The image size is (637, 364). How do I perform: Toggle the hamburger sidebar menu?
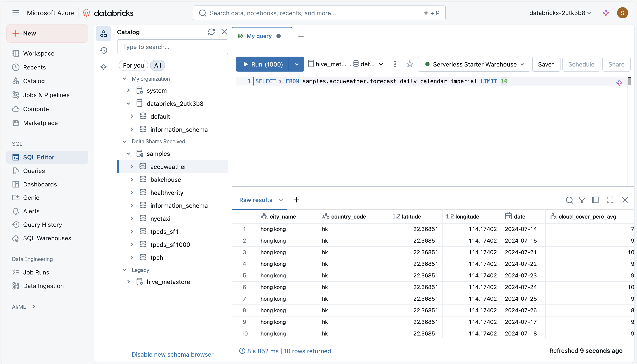click(x=15, y=13)
